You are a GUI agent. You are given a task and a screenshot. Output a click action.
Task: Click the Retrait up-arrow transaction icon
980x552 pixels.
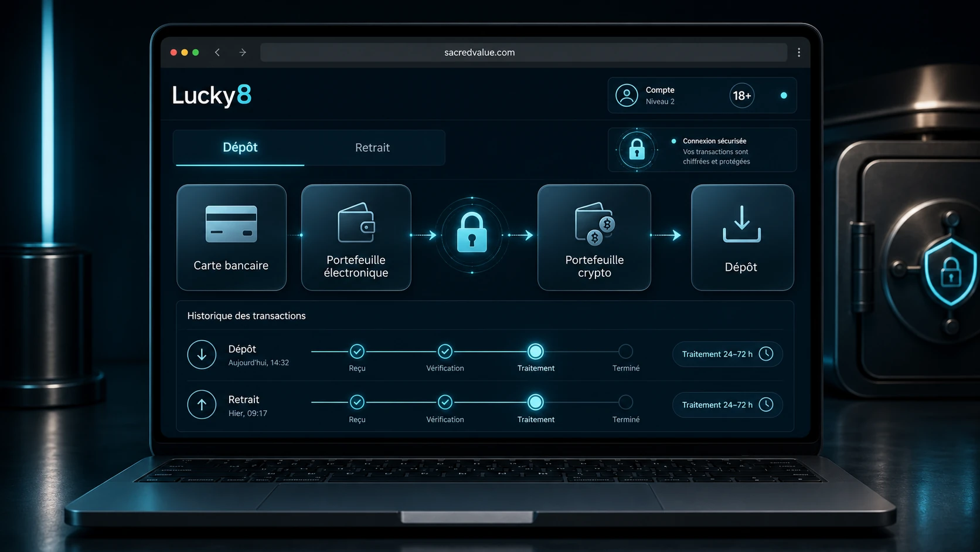click(202, 405)
